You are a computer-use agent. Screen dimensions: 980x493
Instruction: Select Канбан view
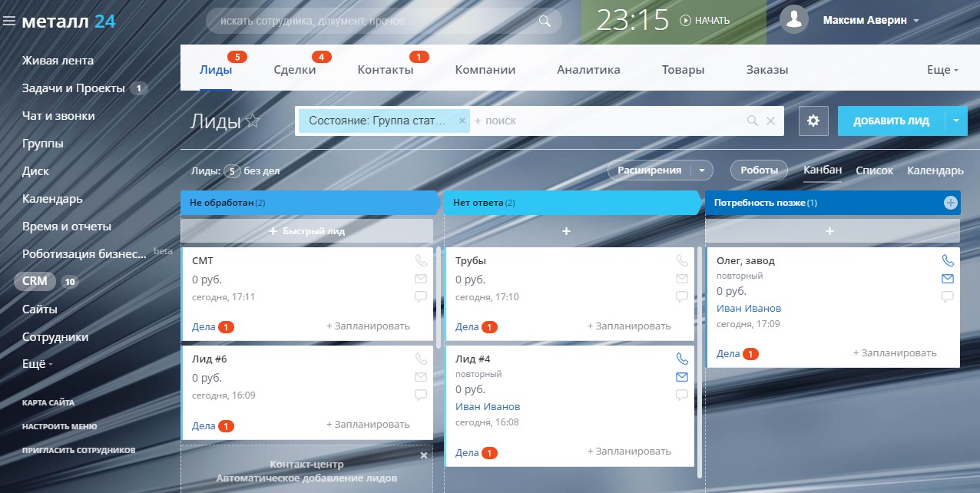pyautogui.click(x=823, y=170)
